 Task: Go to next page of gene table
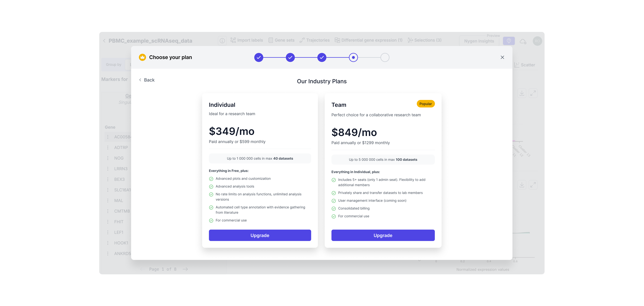click(185, 269)
